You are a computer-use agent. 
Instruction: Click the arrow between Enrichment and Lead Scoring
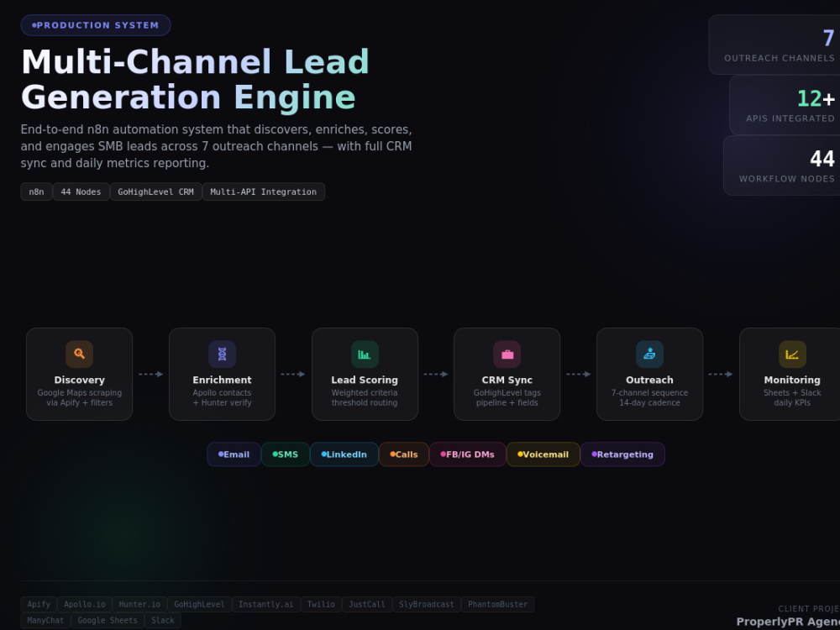pyautogui.click(x=293, y=374)
